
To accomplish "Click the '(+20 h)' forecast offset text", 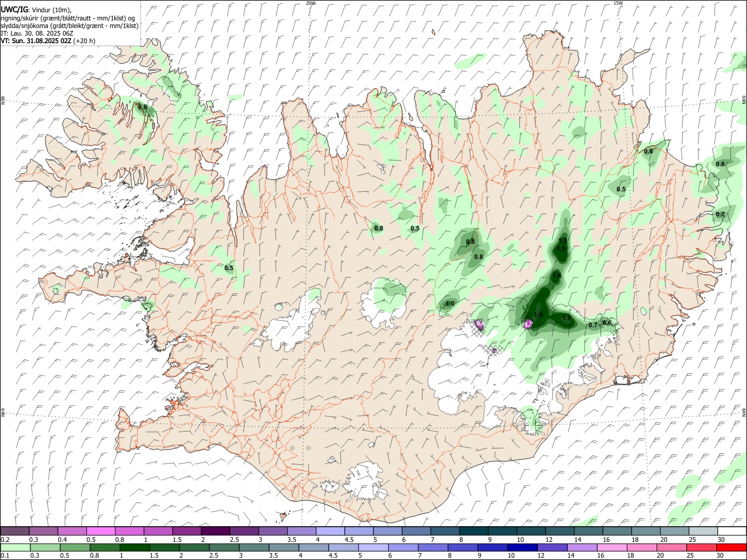I will [85, 41].
